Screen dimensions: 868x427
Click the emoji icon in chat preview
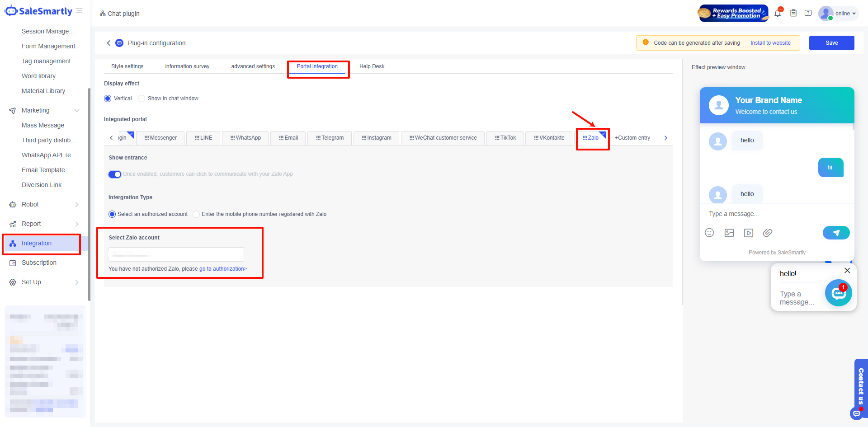point(709,233)
